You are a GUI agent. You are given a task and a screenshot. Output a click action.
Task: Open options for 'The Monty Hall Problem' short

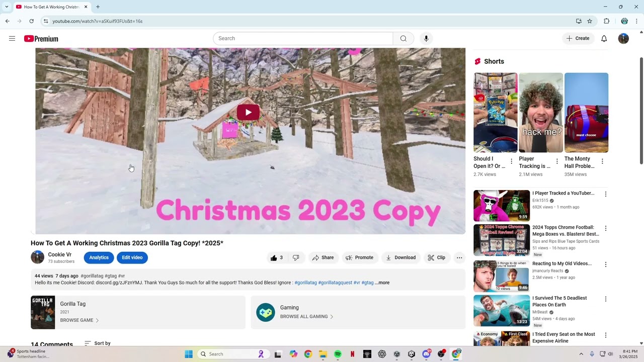[x=602, y=161]
